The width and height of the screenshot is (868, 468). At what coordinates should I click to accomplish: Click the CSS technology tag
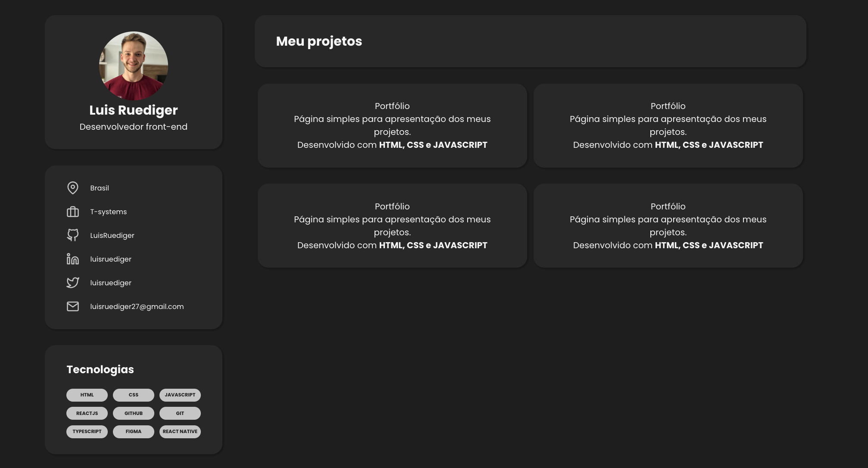134,395
